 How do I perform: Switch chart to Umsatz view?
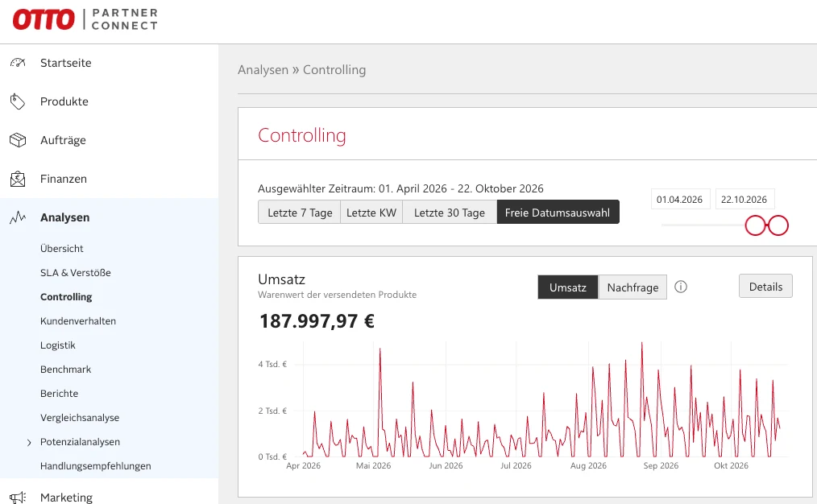point(568,287)
